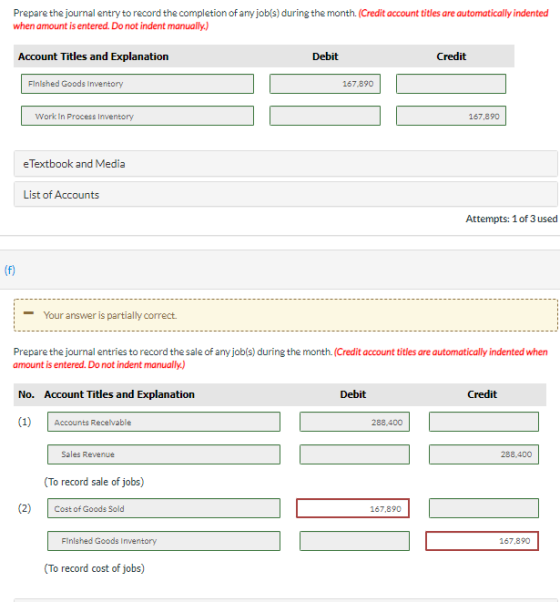The width and height of the screenshot is (560, 602).
Task: Open part (f) section header
Action: pos(10,270)
